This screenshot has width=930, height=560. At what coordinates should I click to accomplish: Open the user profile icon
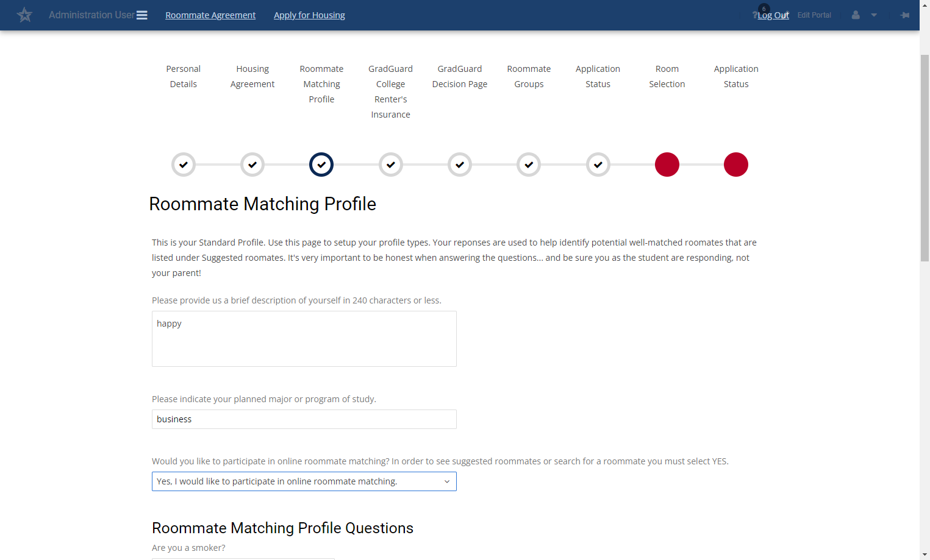click(x=856, y=15)
